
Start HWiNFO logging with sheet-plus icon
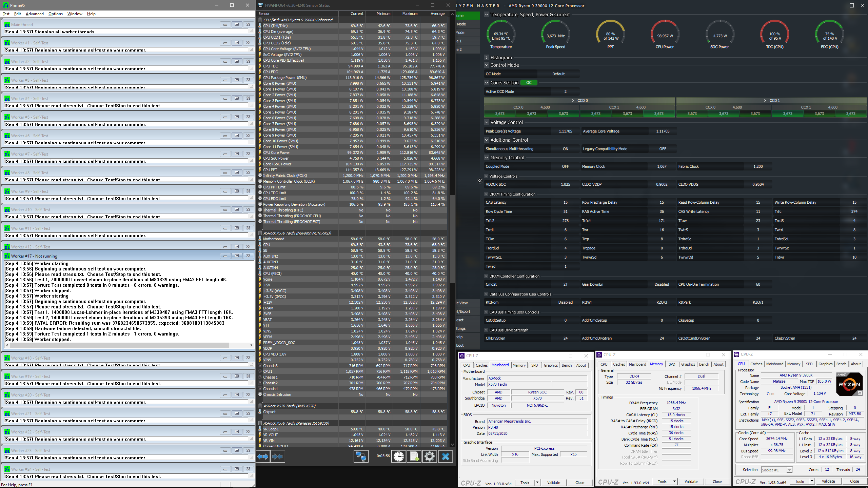pyautogui.click(x=414, y=456)
